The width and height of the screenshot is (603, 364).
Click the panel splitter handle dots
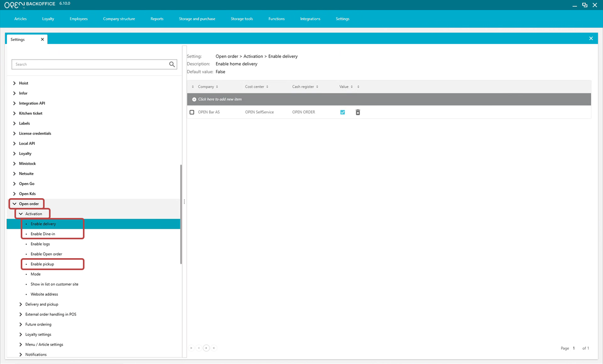click(184, 202)
